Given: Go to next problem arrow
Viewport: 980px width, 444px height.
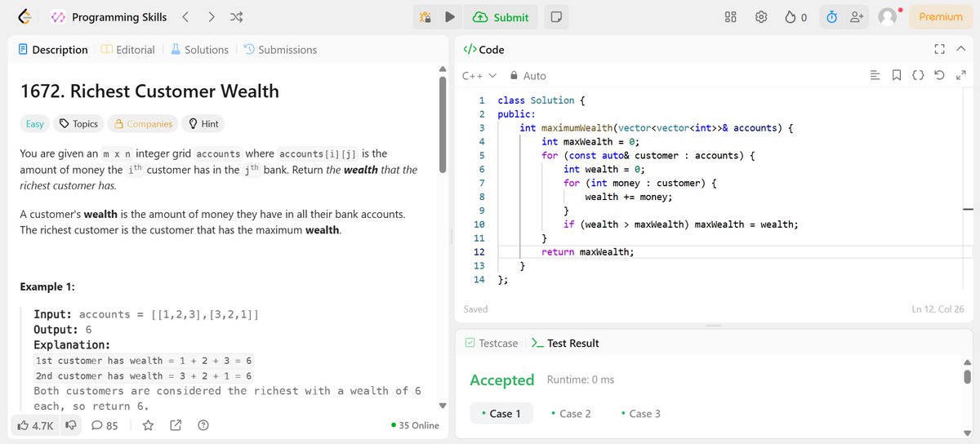Looking at the screenshot, I should [211, 17].
